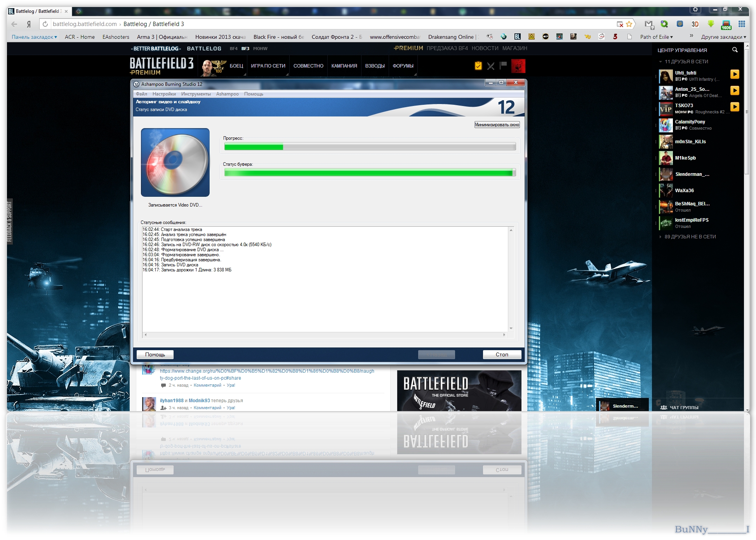Open the BL Battlelog bookmark icon
The height and width of the screenshot is (540, 756).
point(517,36)
